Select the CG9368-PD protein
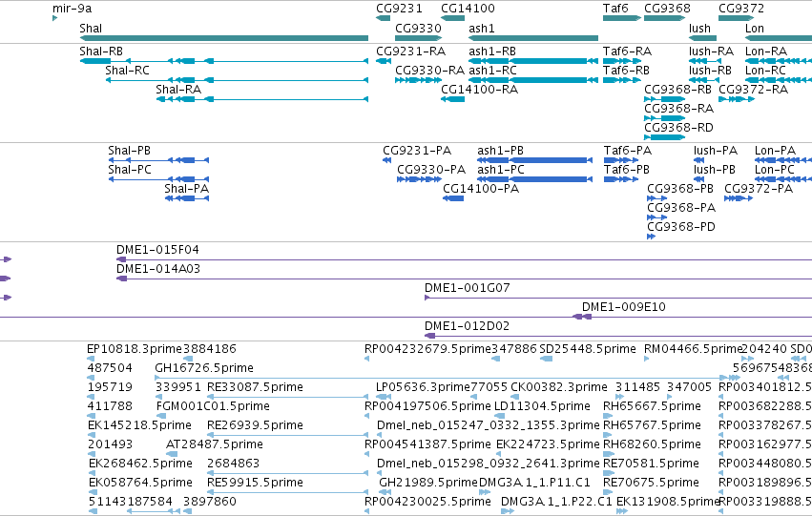 [x=651, y=237]
